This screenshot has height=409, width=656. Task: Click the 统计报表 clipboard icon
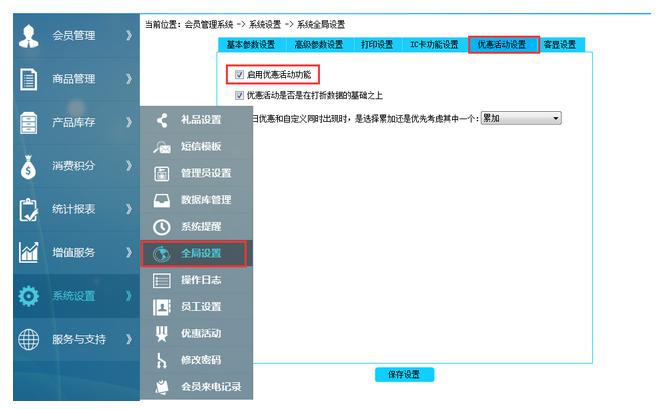(29, 210)
